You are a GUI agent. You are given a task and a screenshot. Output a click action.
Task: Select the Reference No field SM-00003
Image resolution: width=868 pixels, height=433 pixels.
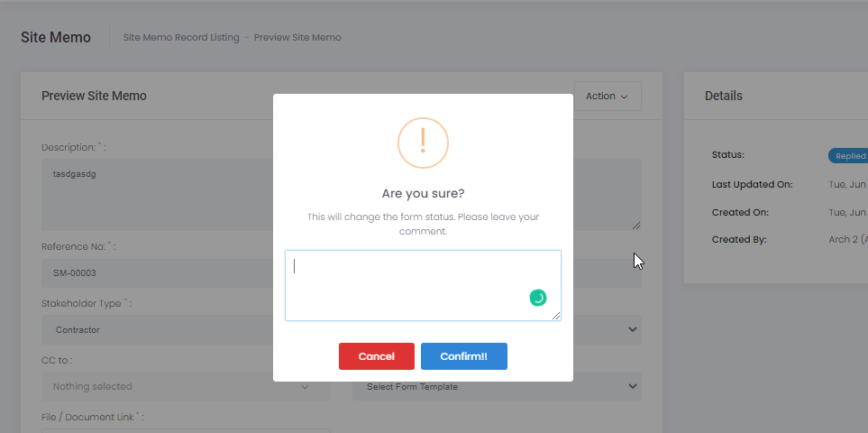[x=153, y=273]
